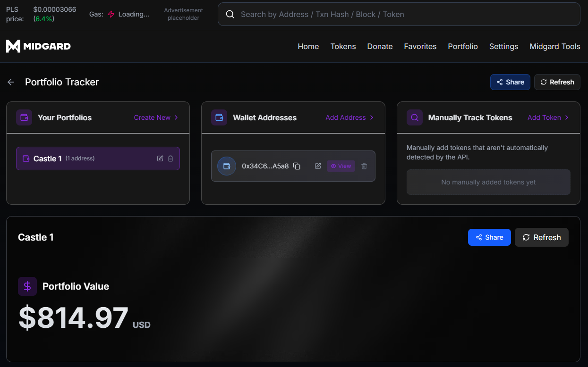The image size is (588, 367).
Task: Click the green 6.4% change
Action: coord(44,19)
